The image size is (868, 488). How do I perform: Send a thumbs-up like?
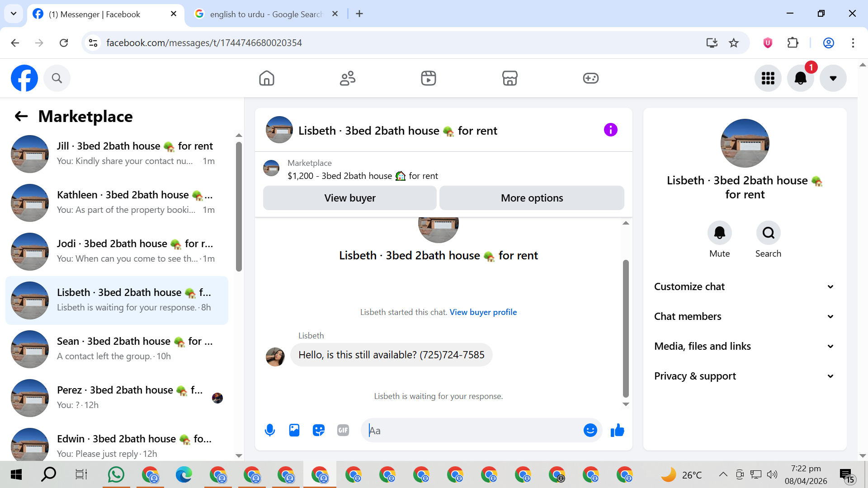click(x=617, y=430)
